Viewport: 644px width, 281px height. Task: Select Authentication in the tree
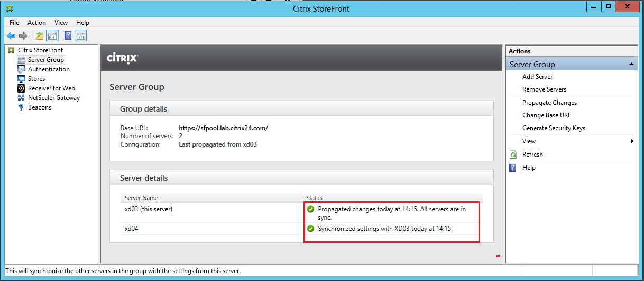(x=49, y=69)
